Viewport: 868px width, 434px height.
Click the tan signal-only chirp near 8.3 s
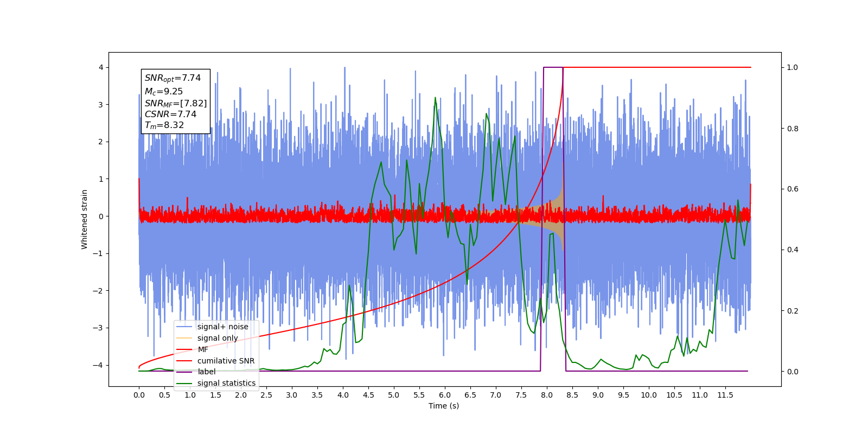pyautogui.click(x=560, y=217)
